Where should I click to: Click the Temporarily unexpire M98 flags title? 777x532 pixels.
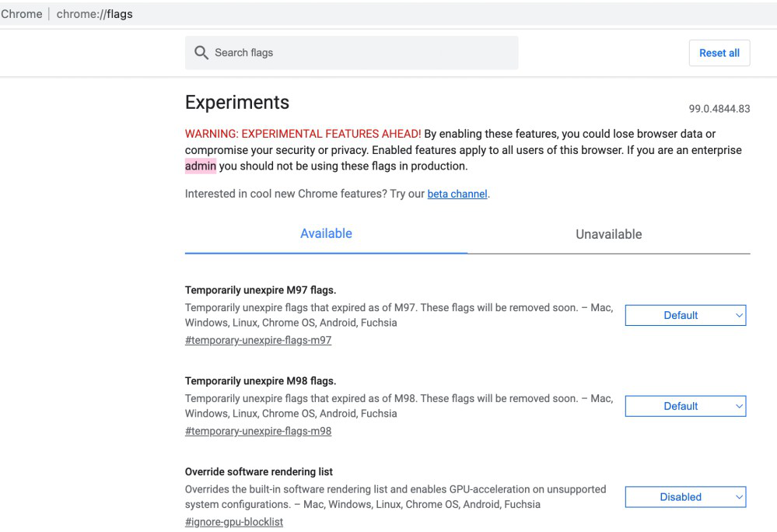point(261,381)
